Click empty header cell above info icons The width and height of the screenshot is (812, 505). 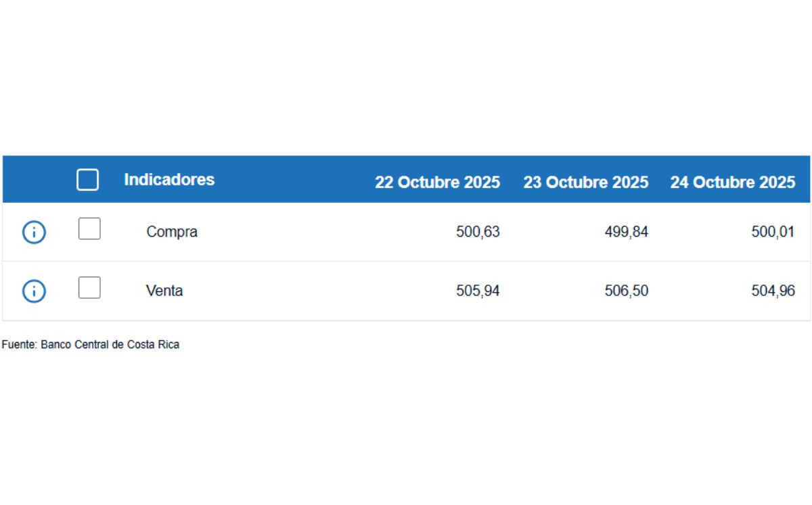(x=34, y=180)
